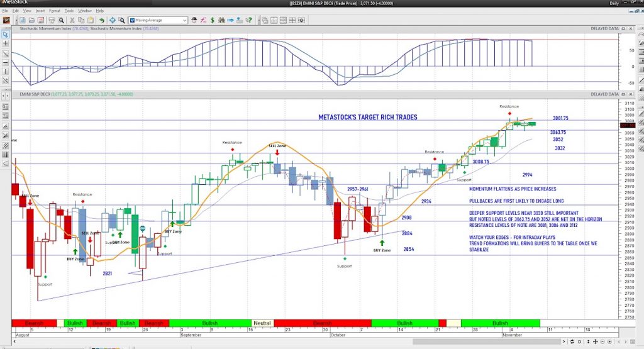Select the arrow pointer tool
Viewport: 644px width, 349px height.
point(5,35)
